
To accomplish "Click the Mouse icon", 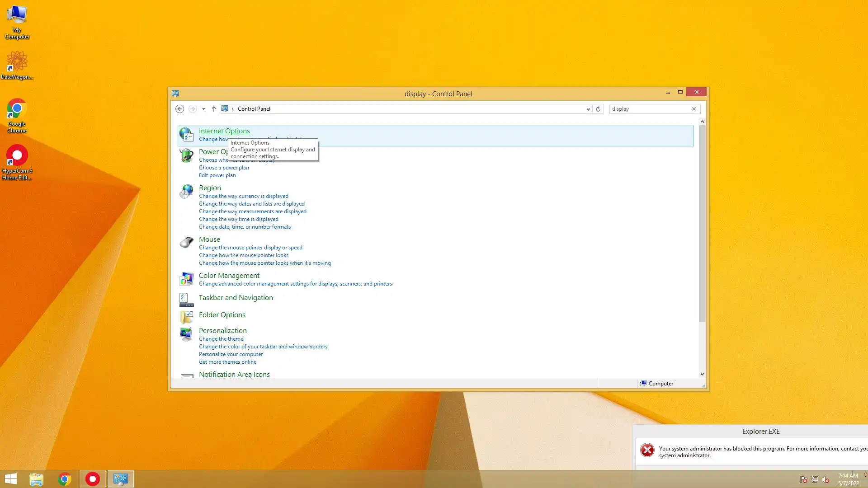I will 186,243.
